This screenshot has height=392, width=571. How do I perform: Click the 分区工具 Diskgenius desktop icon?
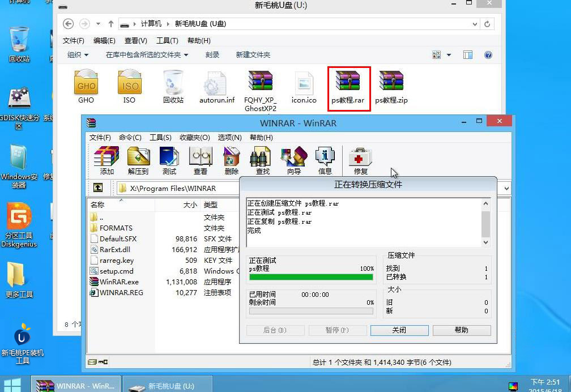pyautogui.click(x=19, y=225)
